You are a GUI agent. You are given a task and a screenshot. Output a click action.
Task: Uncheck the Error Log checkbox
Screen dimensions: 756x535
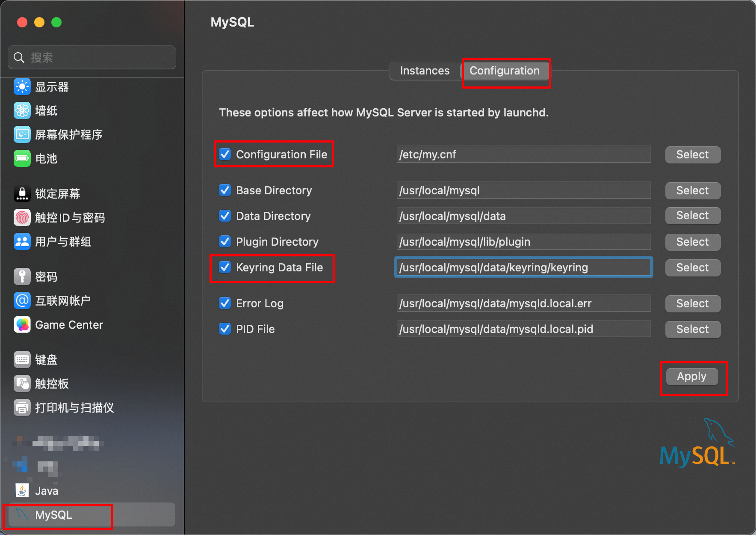225,303
